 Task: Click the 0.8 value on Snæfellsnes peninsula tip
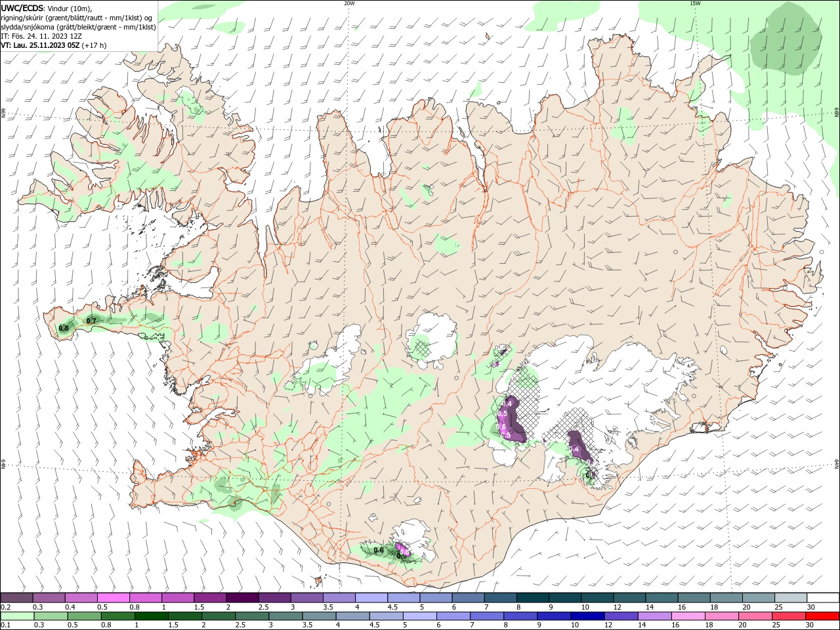pyautogui.click(x=64, y=328)
